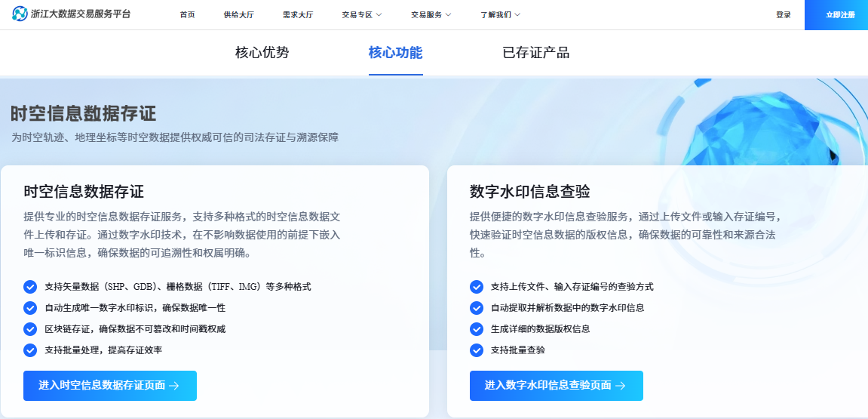Click checkmark icon beside 支持批量查验 item

[477, 350]
